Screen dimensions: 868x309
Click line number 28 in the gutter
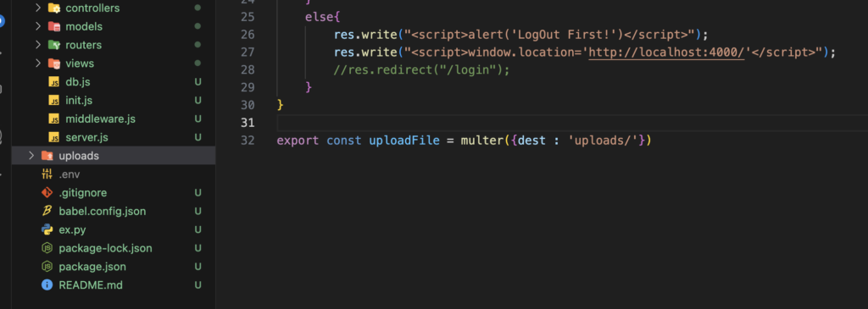click(x=248, y=69)
